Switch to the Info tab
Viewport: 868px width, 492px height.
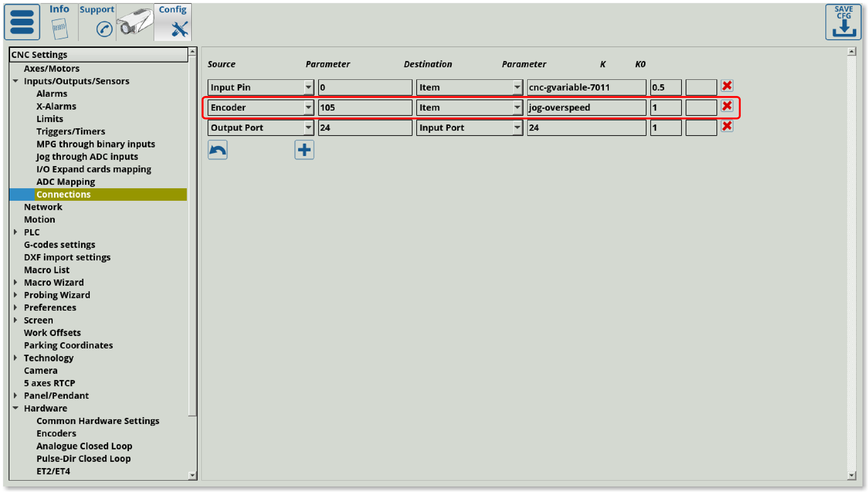coord(59,22)
